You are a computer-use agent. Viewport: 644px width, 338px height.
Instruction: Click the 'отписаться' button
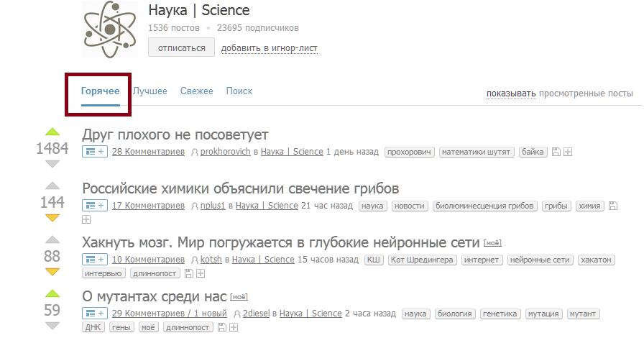[182, 47]
